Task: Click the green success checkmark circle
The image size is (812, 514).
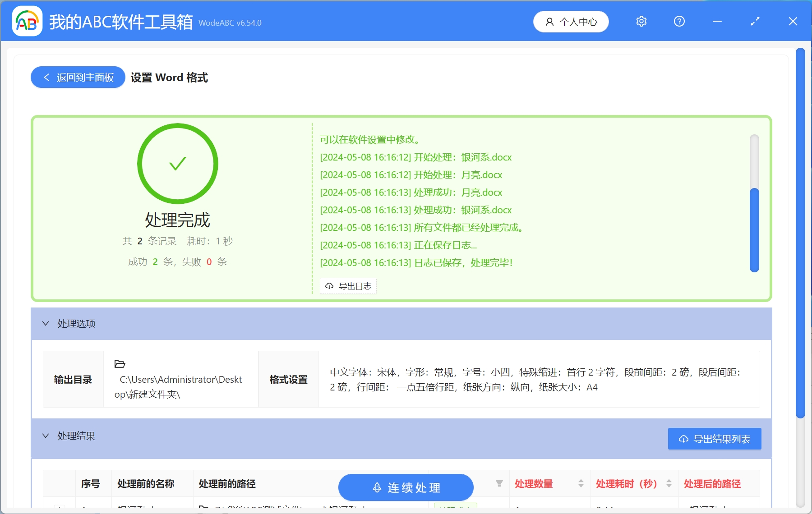Action: (x=177, y=164)
